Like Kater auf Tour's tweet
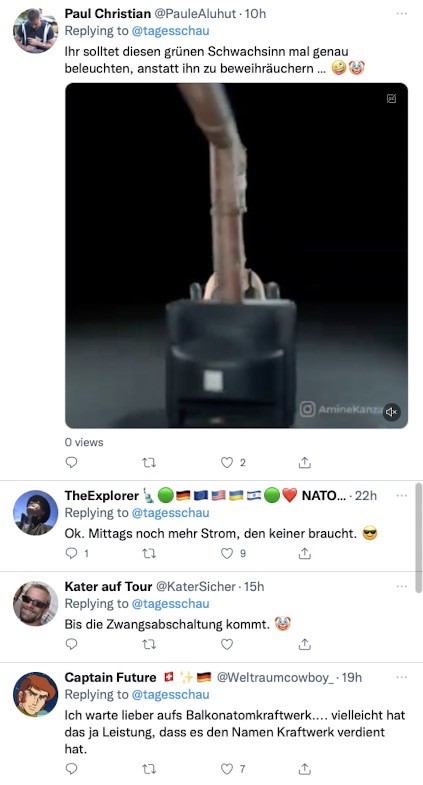This screenshot has width=423, height=785. 227,644
